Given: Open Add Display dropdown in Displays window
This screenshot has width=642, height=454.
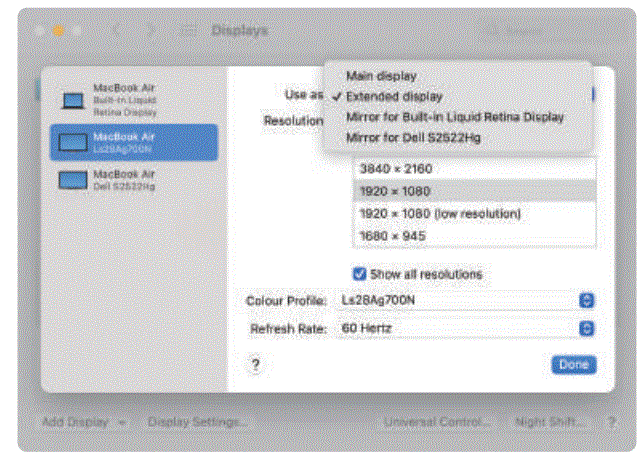Looking at the screenshot, I should (84, 422).
